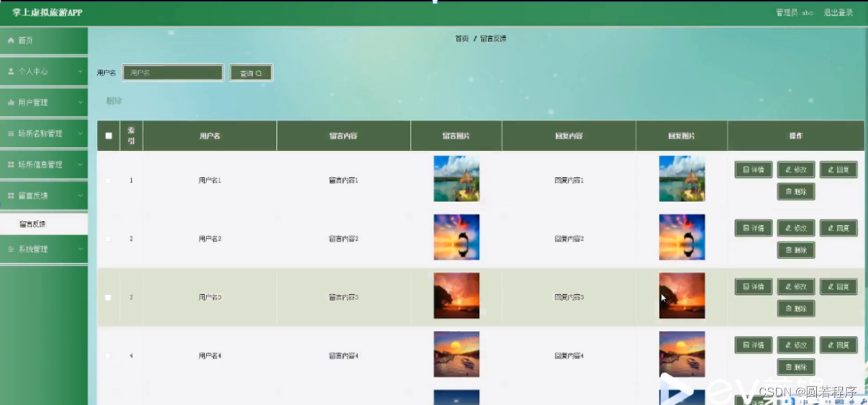Click 修改 for row 用户名3
Viewport: 868px width, 405px height.
point(796,286)
